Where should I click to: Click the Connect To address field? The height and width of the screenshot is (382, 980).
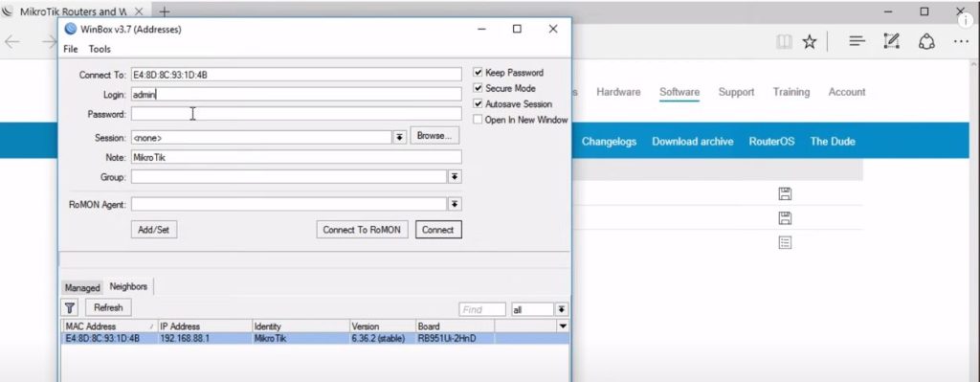click(x=297, y=75)
